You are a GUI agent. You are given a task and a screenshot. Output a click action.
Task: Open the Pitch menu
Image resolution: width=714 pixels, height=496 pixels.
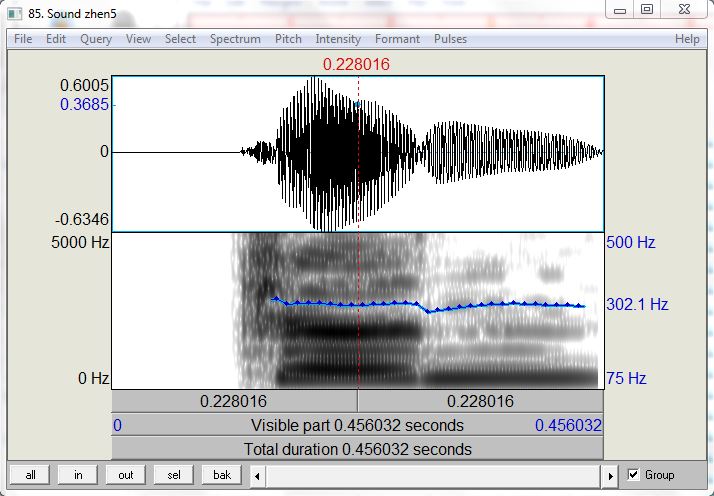(288, 39)
